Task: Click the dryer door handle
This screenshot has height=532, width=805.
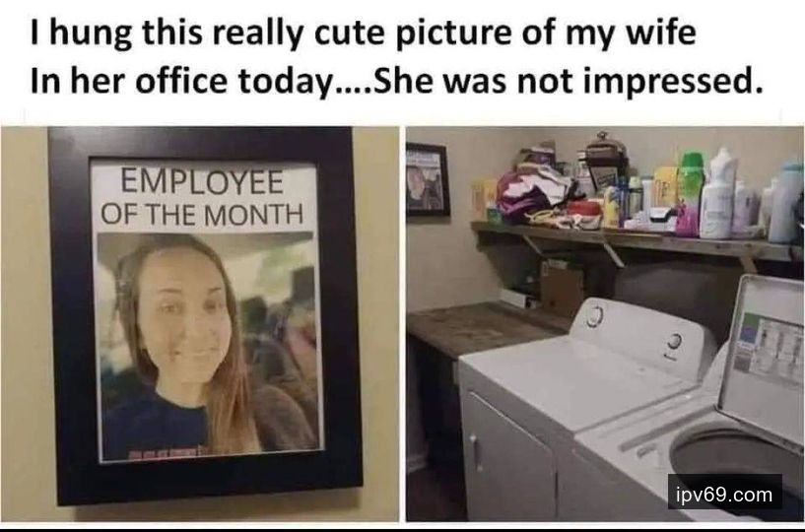Action: pos(476,453)
